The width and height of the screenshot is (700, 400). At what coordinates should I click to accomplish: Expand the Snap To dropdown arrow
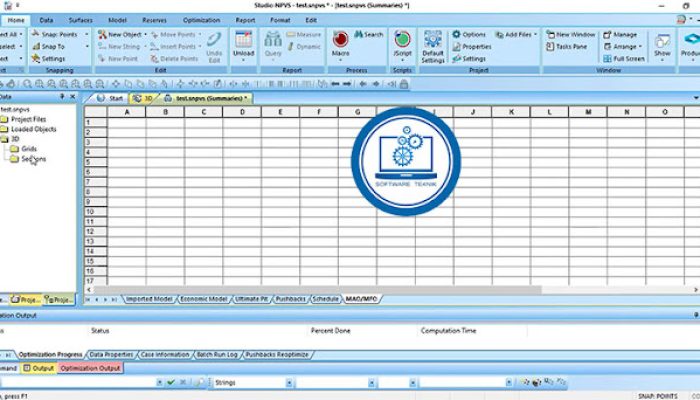[87, 46]
